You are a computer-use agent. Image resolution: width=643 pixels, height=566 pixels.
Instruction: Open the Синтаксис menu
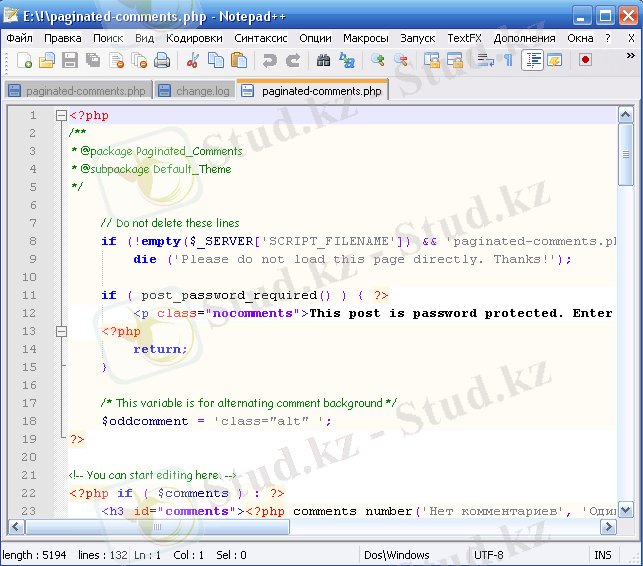coord(260,38)
